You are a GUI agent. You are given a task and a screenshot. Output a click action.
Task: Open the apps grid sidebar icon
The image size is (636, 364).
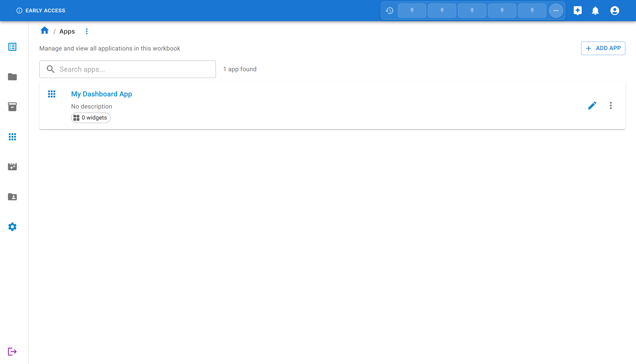[12, 137]
